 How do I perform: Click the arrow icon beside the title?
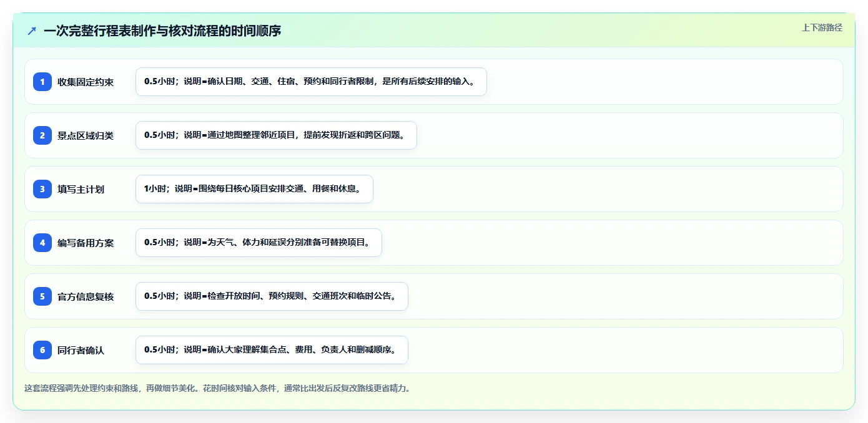[32, 31]
